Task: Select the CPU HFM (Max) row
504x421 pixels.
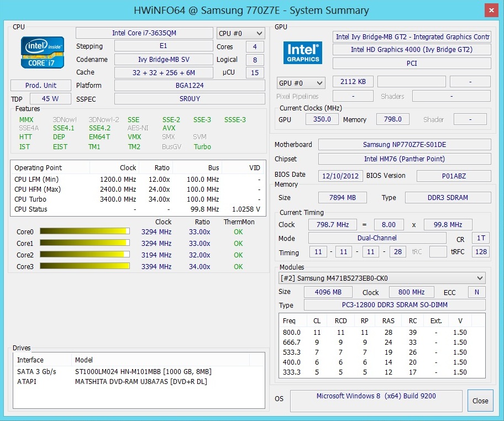Action: [138, 190]
